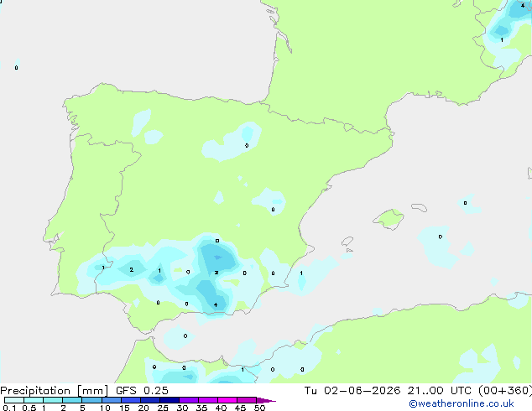Viewport: 532px width, 411px height.
Task: Click the value 4 label in southern Spain
Action: (216, 304)
